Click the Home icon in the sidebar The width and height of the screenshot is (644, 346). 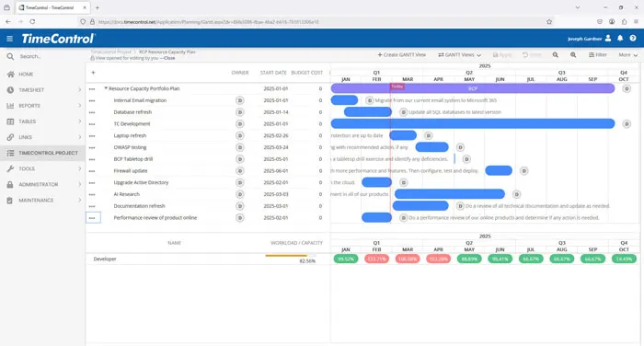11,75
